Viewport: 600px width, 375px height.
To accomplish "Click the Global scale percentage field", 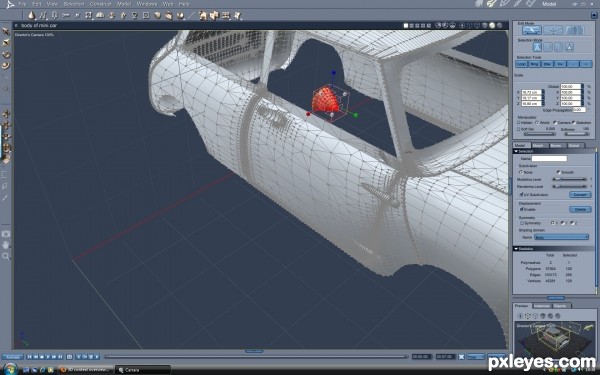I will 571,86.
